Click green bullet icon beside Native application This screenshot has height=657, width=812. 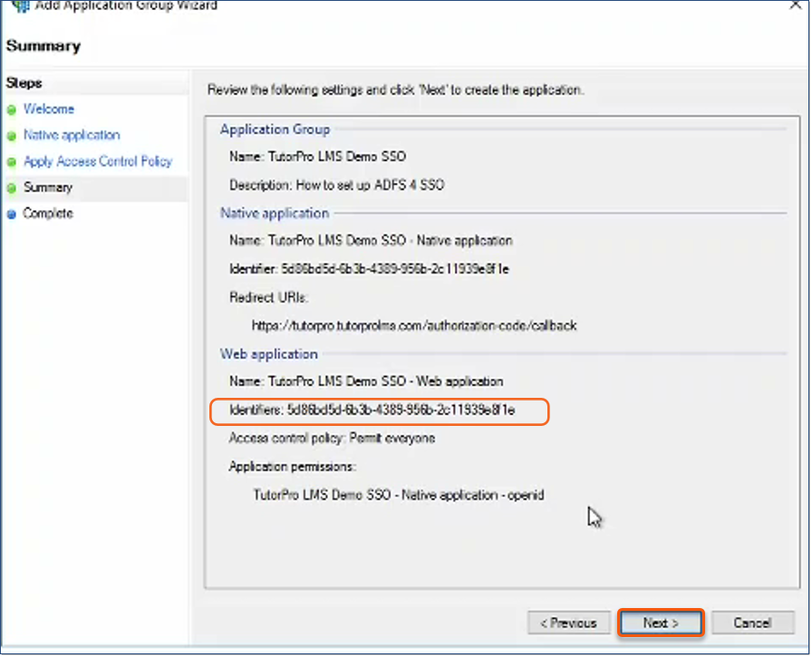pos(12,136)
